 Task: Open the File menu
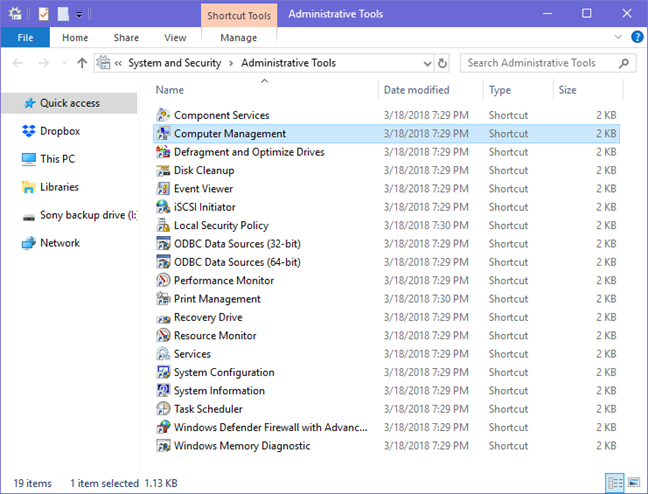[25, 38]
